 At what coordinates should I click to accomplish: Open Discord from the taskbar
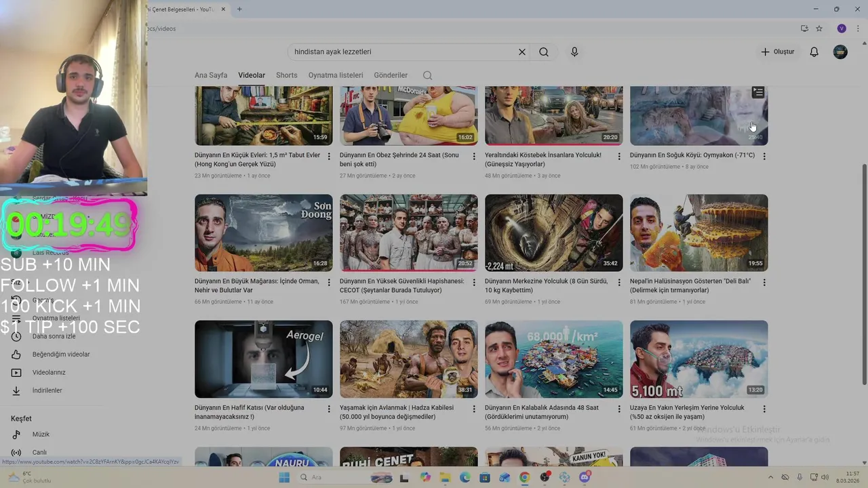coord(585,477)
